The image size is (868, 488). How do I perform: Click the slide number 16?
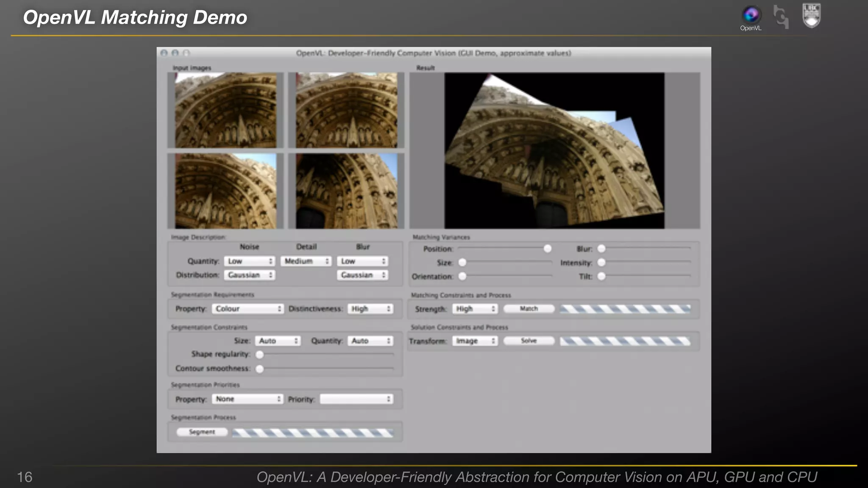coord(25,477)
